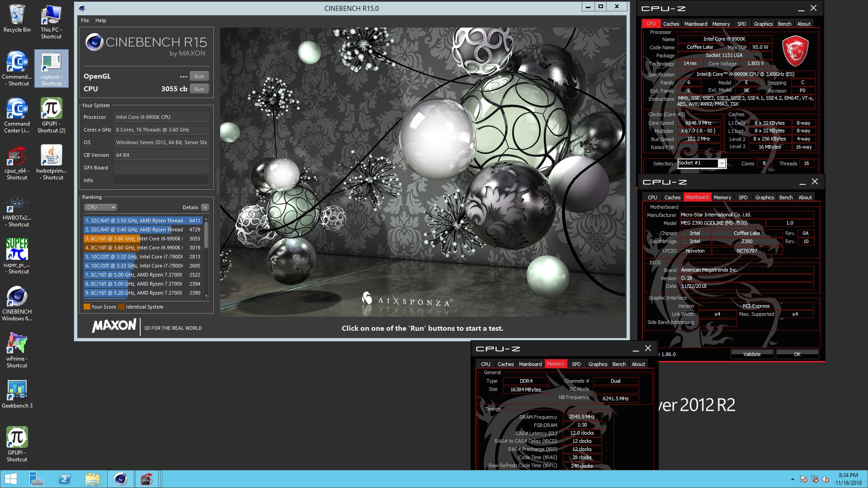Open Graphics tab in top CPU-Z window
Viewport: 868px width, 488px height.
(x=764, y=24)
